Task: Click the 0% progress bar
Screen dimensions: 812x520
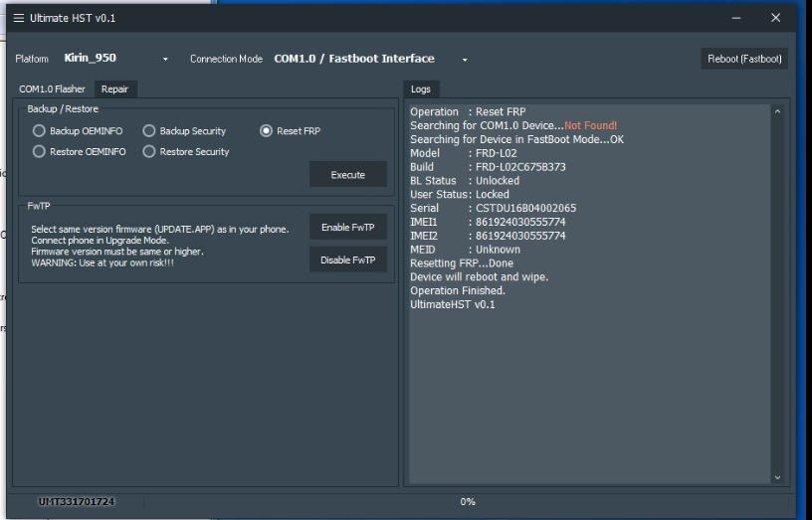Action: [x=468, y=501]
